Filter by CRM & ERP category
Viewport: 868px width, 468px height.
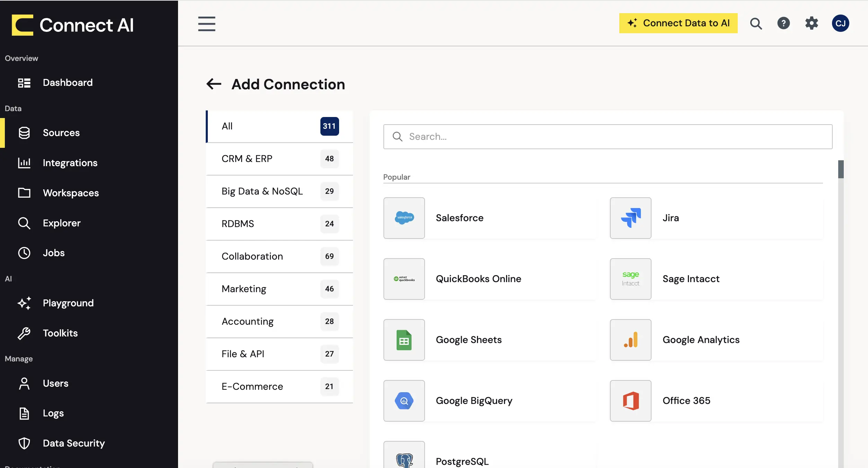tap(280, 159)
